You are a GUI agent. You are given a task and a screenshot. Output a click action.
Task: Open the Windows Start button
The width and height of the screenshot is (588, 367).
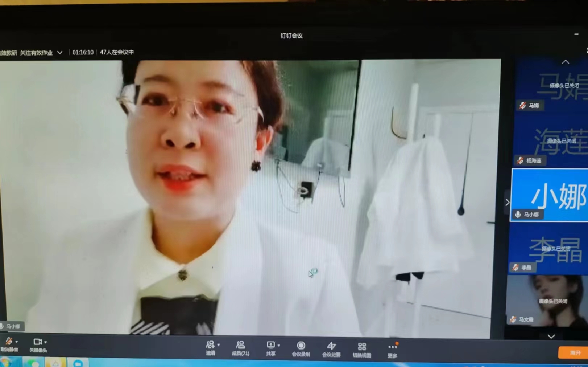pos(5,362)
